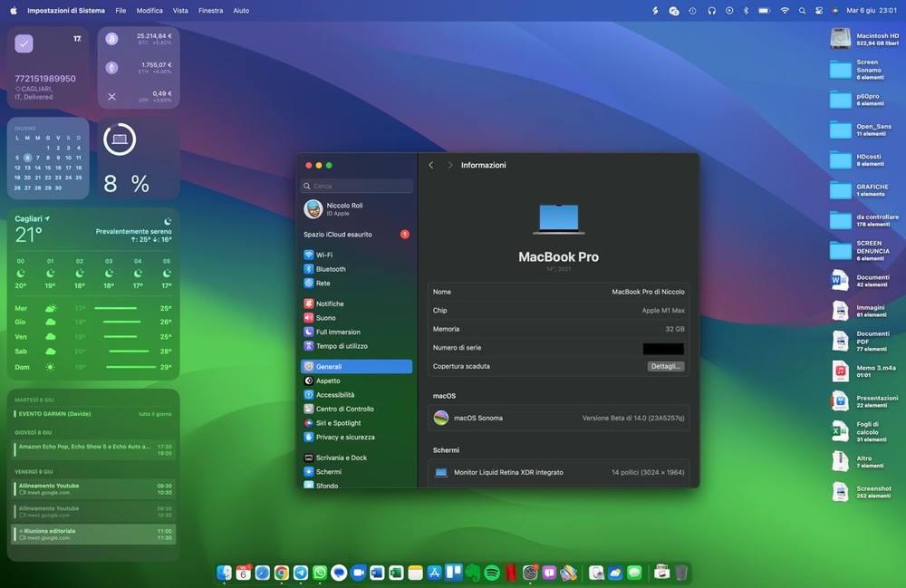
Task: Click the macOS Sonoma version row
Action: (x=559, y=419)
